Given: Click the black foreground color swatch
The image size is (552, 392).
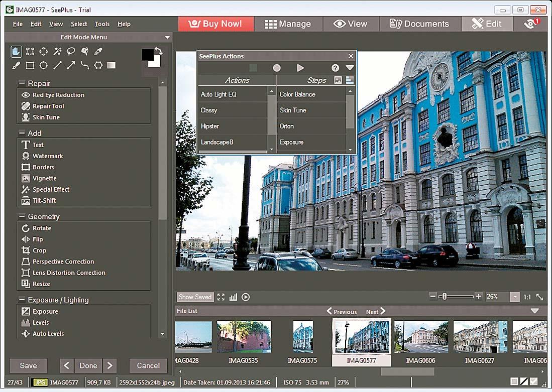Looking at the screenshot, I should (148, 55).
